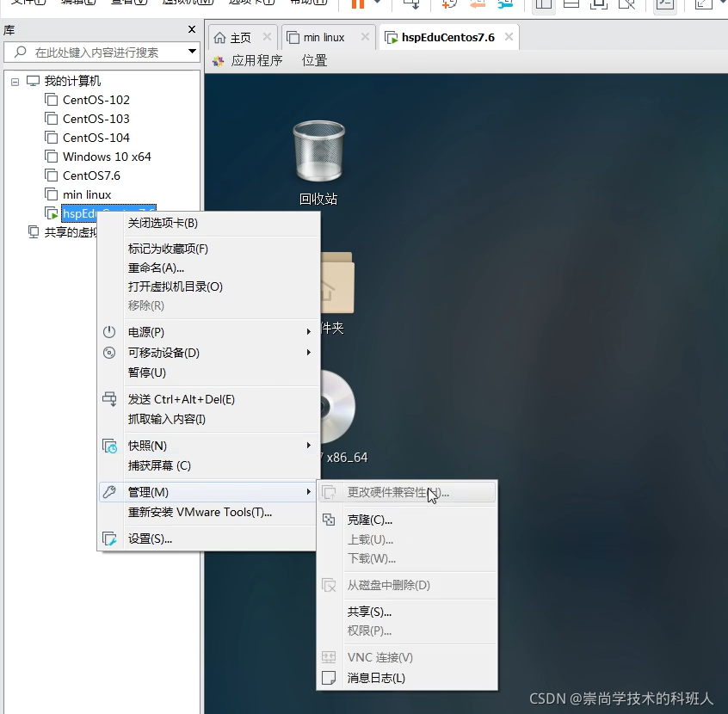Select CentOS7.6 in the library list
Viewport: 728px width, 714px height.
(91, 176)
